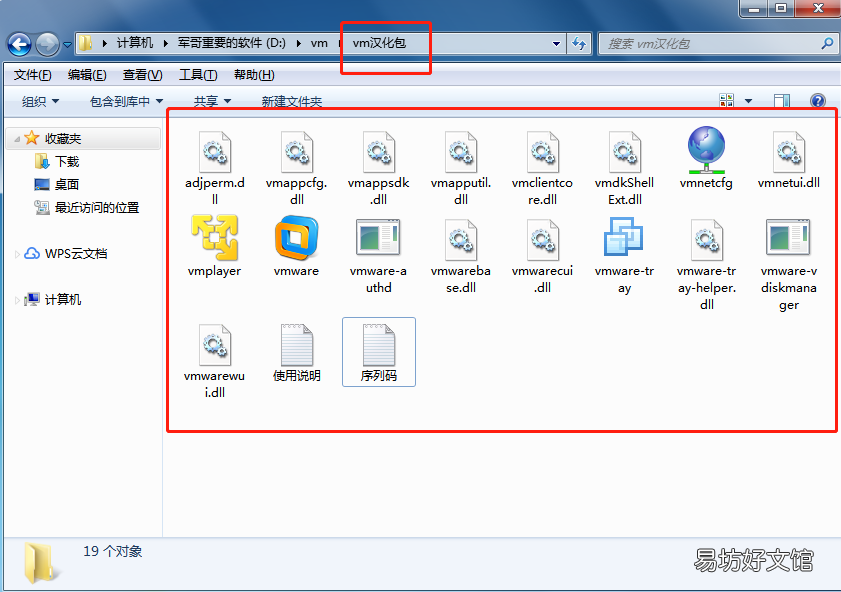Open the address bar history dropdown
This screenshot has width=841, height=592.
(557, 44)
